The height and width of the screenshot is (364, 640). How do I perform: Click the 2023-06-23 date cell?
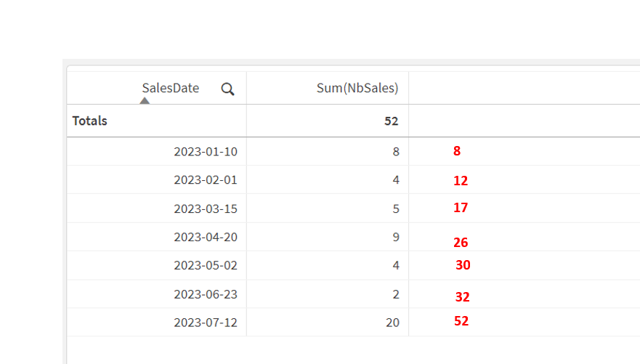point(206,294)
